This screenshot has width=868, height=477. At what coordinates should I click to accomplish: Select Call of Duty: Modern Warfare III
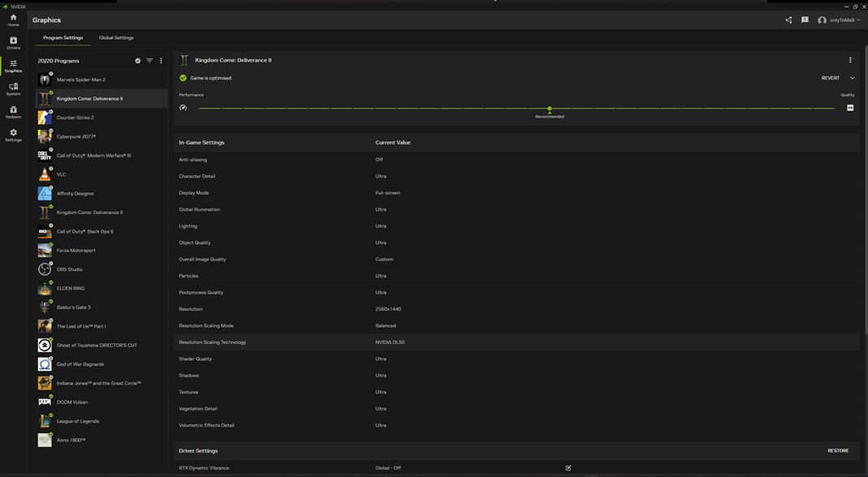point(102,156)
